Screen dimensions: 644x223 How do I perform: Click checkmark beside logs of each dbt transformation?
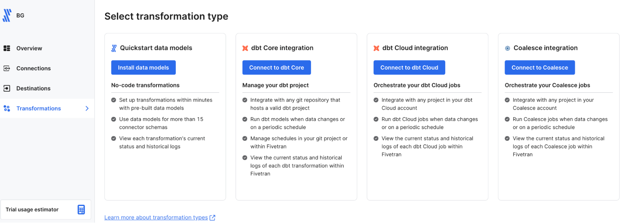pyautogui.click(x=245, y=158)
